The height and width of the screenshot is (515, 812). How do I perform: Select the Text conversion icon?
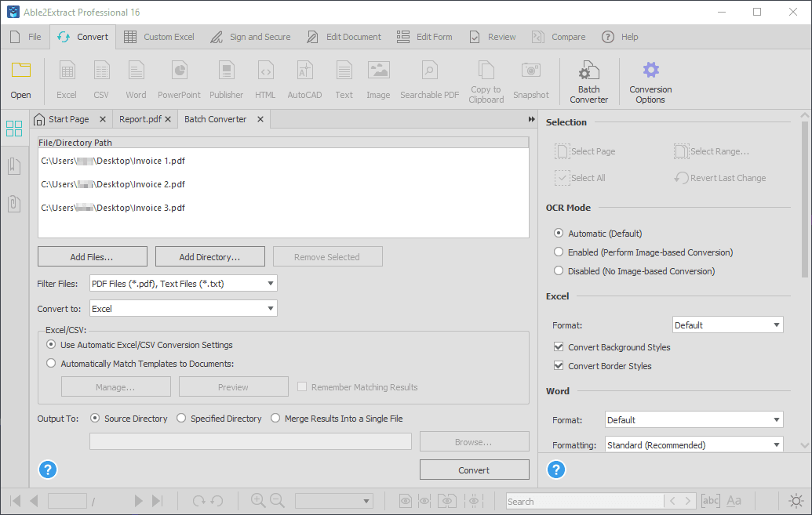point(344,71)
